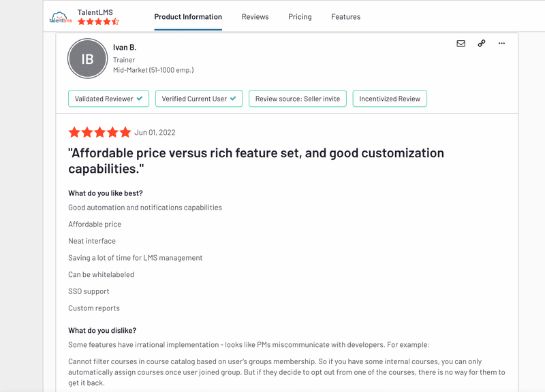Click the TalentLMS product name link
The height and width of the screenshot is (392, 545).
click(x=95, y=12)
